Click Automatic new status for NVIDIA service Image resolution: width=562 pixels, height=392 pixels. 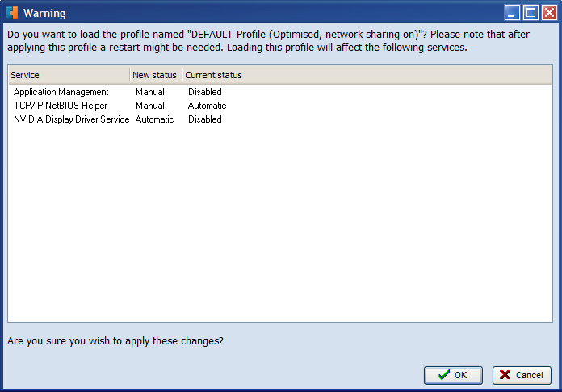click(154, 119)
